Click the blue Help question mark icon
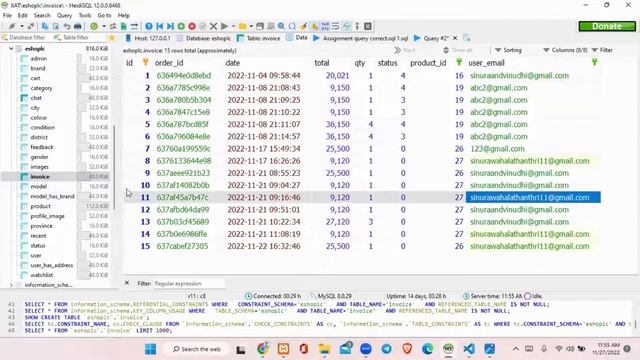The height and width of the screenshot is (360, 640). (149, 26)
